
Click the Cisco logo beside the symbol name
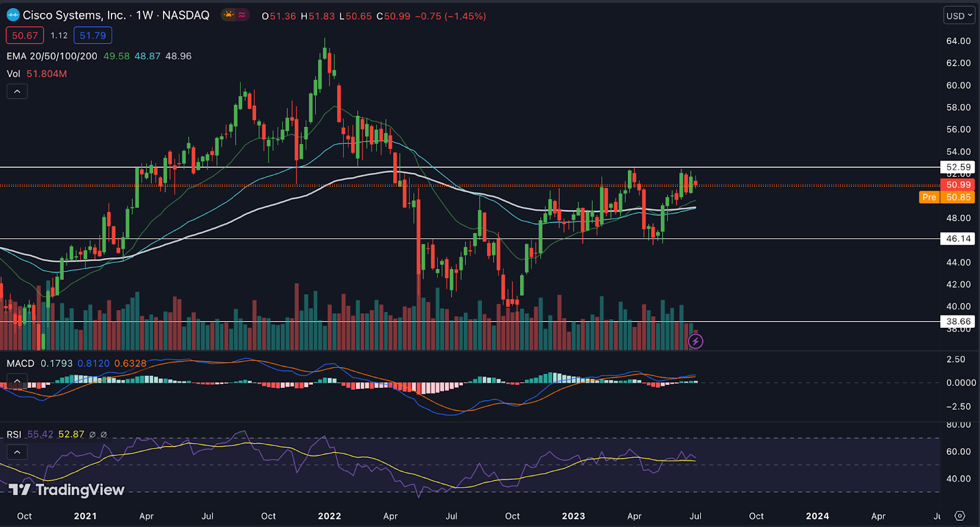[x=13, y=15]
